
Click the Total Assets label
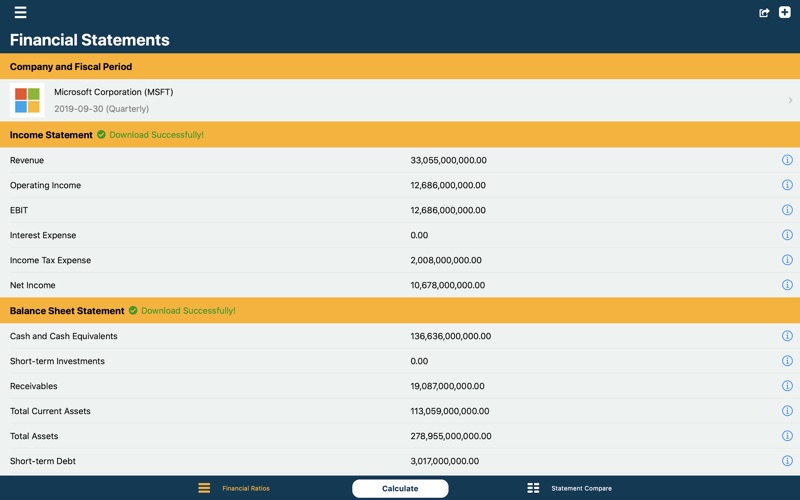[34, 436]
